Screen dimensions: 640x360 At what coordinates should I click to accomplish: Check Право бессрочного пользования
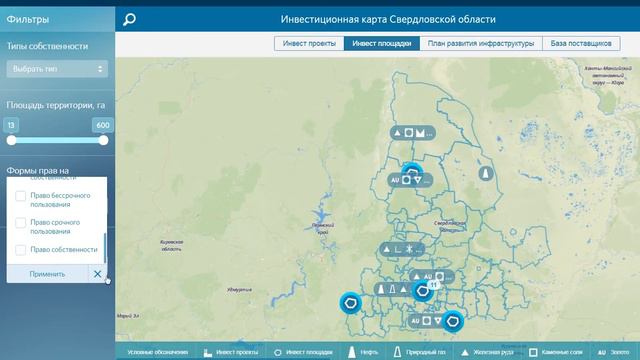[20, 196]
